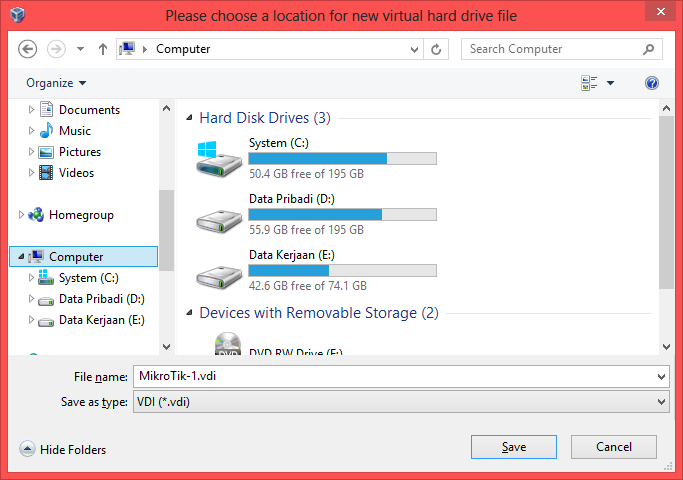
Task: Click the VirtualBox cube icon in title bar
Action: point(17,15)
